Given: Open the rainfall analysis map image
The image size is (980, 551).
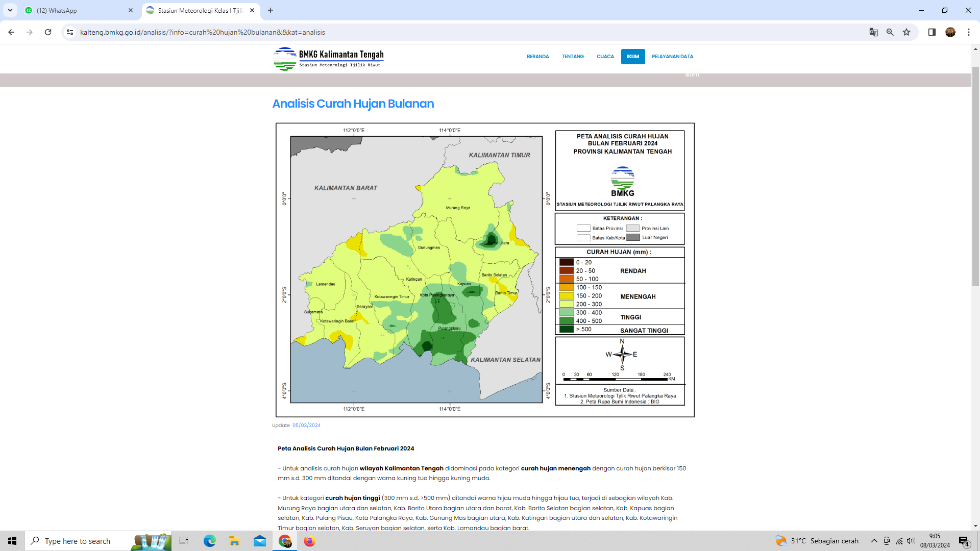Looking at the screenshot, I should pyautogui.click(x=485, y=270).
